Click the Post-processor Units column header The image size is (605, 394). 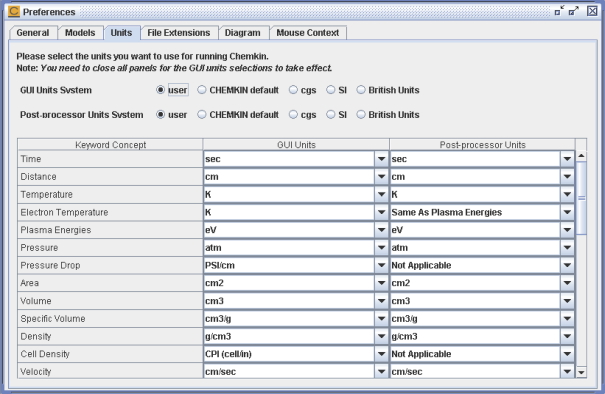pyautogui.click(x=482, y=145)
